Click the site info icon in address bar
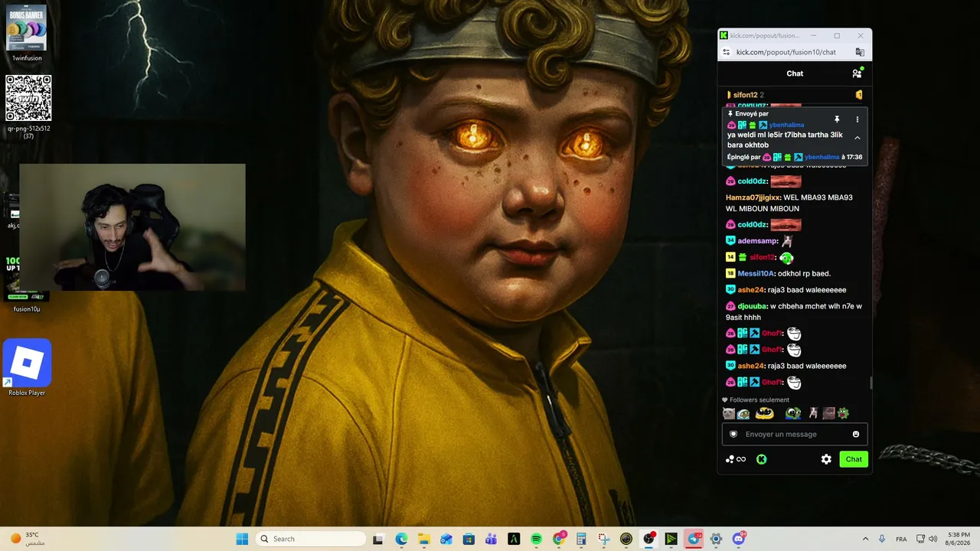The height and width of the screenshot is (551, 980). pyautogui.click(x=727, y=52)
